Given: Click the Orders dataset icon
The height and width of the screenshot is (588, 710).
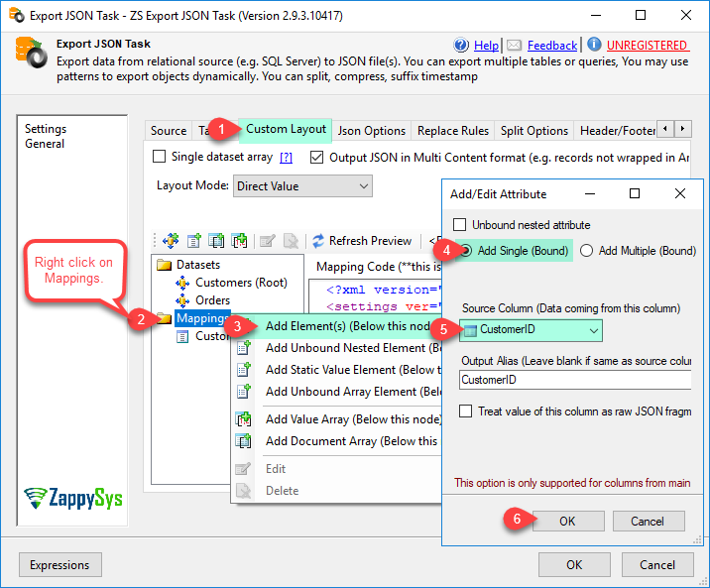Looking at the screenshot, I should (x=182, y=300).
